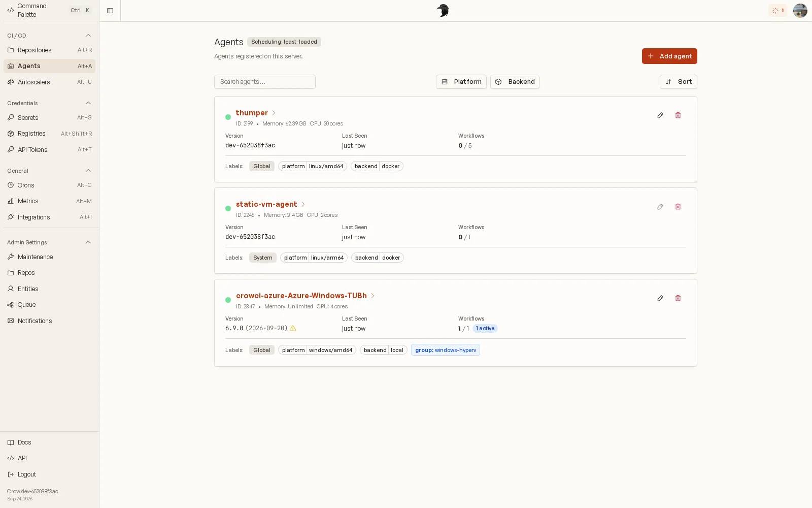Delete the thumper agent
This screenshot has height=508, width=812.
click(678, 115)
